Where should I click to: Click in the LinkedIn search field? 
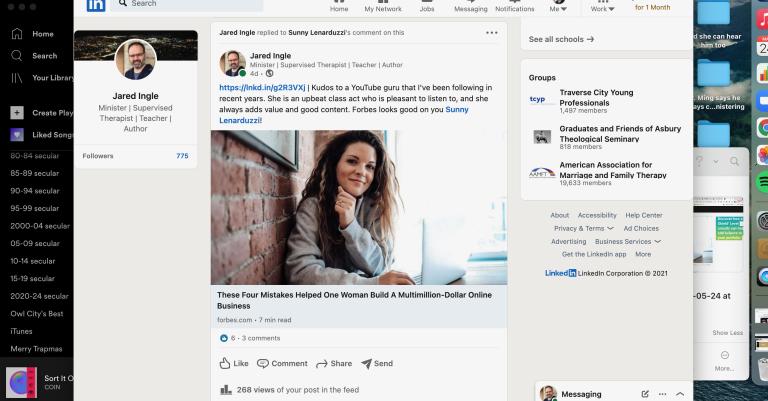point(186,4)
